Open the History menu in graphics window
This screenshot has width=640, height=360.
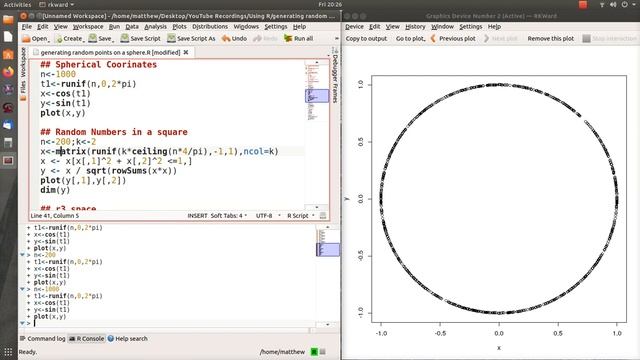[x=415, y=27]
